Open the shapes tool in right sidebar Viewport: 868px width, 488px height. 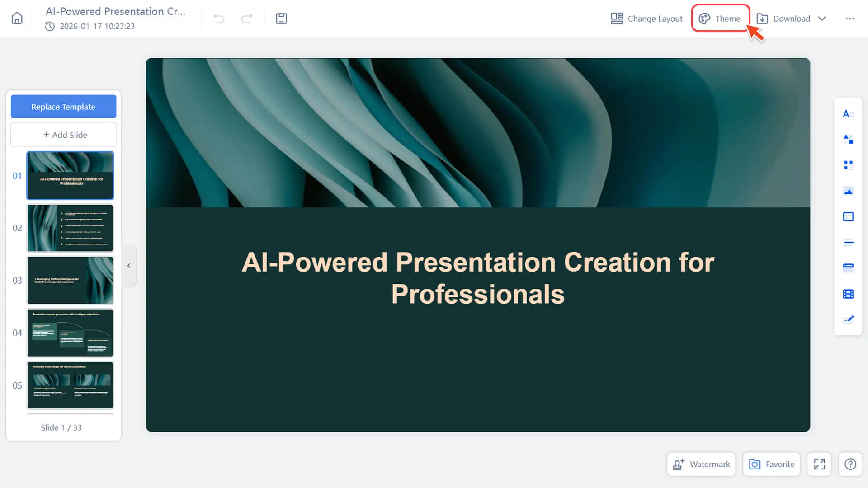(x=848, y=139)
